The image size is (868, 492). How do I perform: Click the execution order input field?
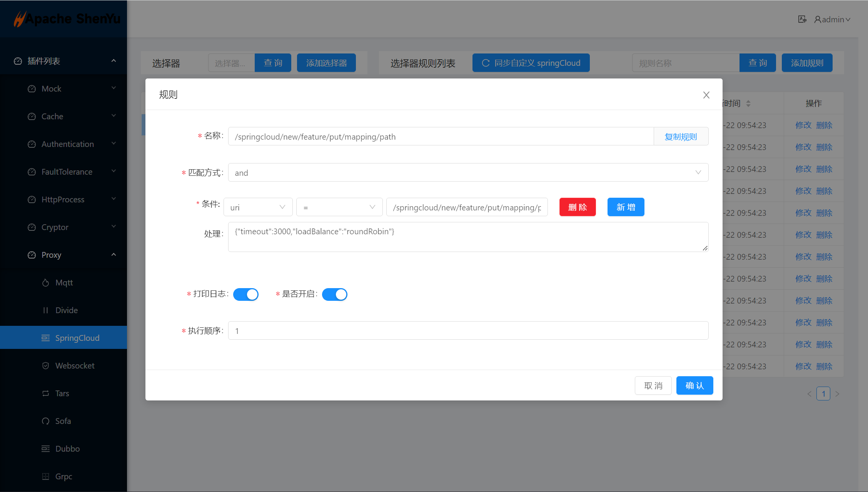point(468,331)
